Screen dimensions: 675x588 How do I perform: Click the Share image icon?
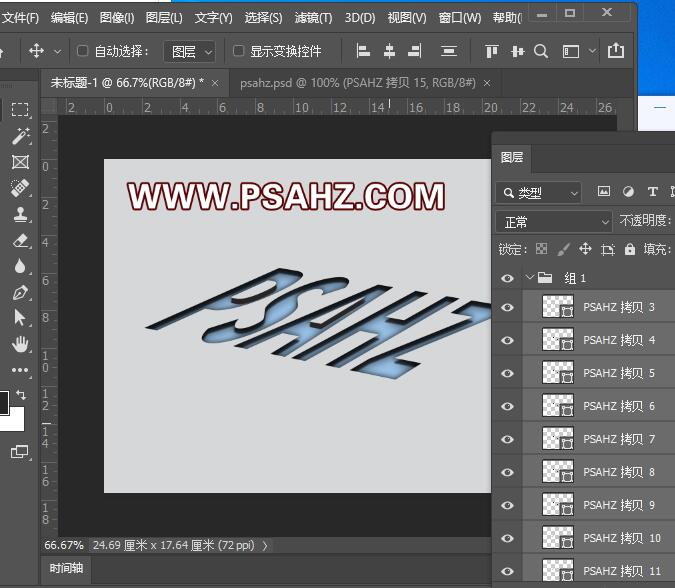tap(616, 50)
